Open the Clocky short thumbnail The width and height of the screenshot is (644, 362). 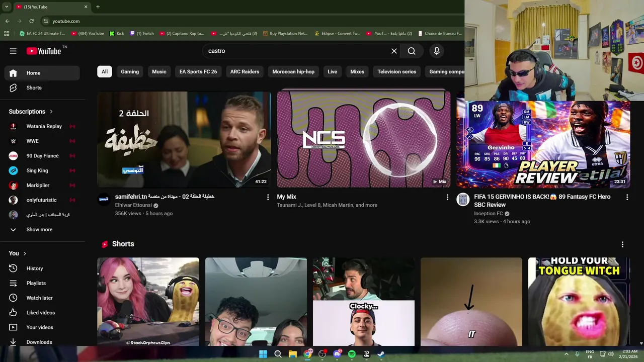pyautogui.click(x=364, y=302)
